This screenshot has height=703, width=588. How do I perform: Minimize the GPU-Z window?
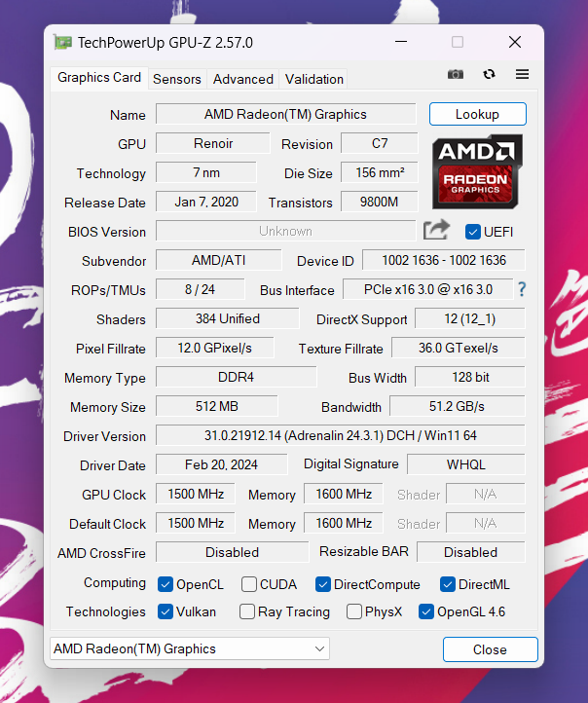coord(401,42)
